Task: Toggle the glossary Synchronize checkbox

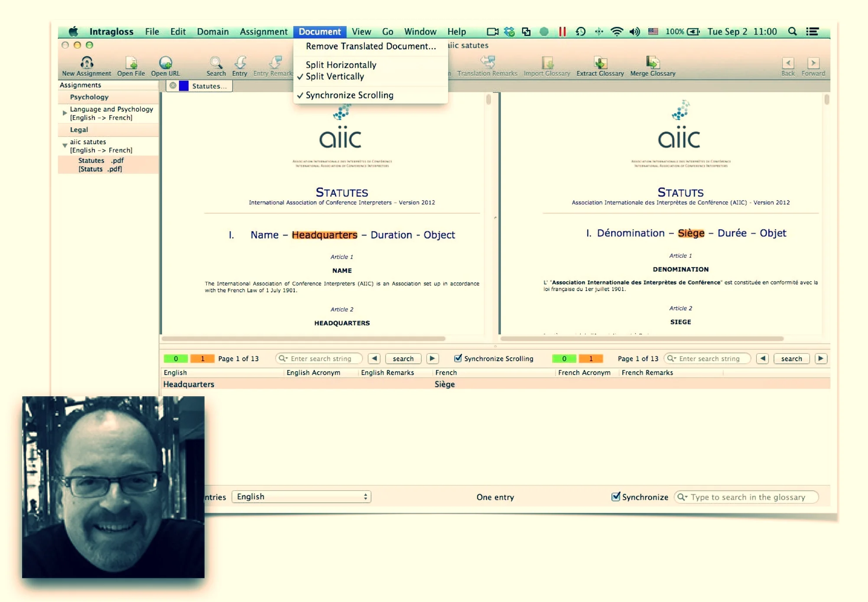Action: (x=615, y=496)
